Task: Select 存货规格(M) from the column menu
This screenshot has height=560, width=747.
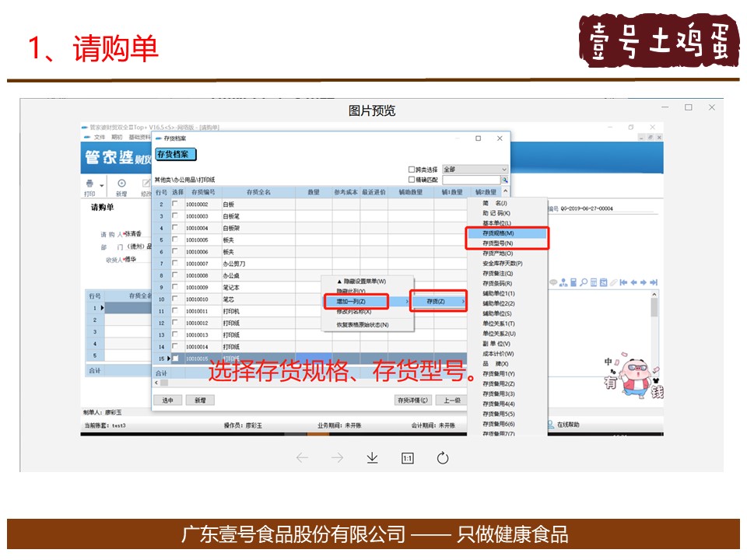Action: [x=507, y=233]
